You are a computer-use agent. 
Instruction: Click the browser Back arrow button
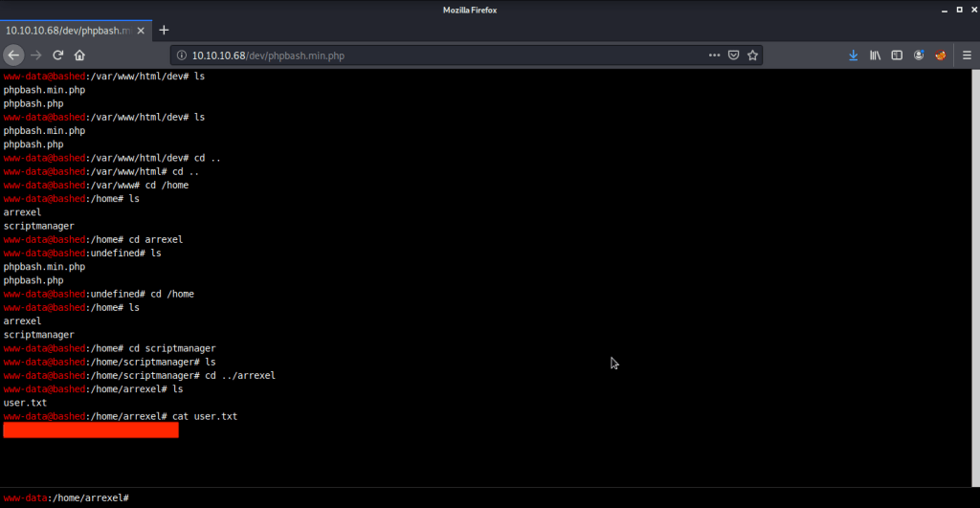pyautogui.click(x=14, y=55)
